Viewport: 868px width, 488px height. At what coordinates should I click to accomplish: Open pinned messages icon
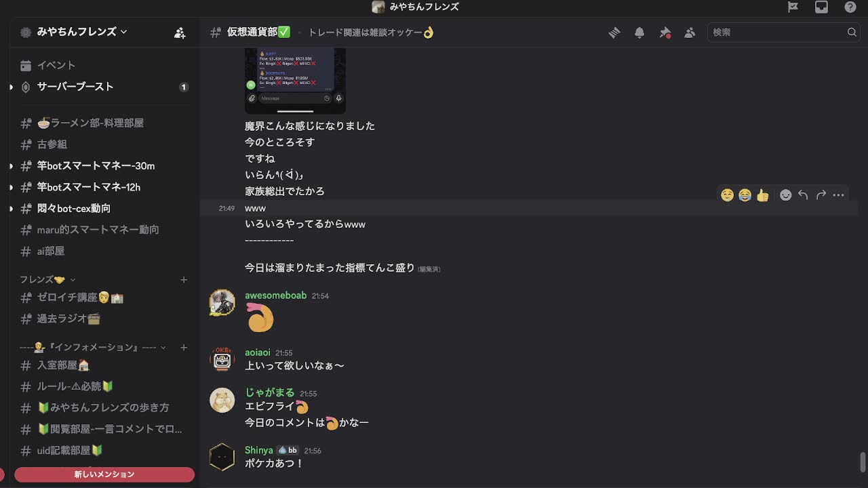pos(665,33)
